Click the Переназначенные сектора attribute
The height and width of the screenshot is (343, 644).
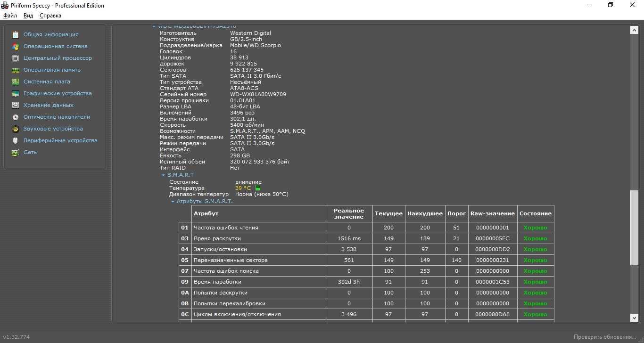231,260
